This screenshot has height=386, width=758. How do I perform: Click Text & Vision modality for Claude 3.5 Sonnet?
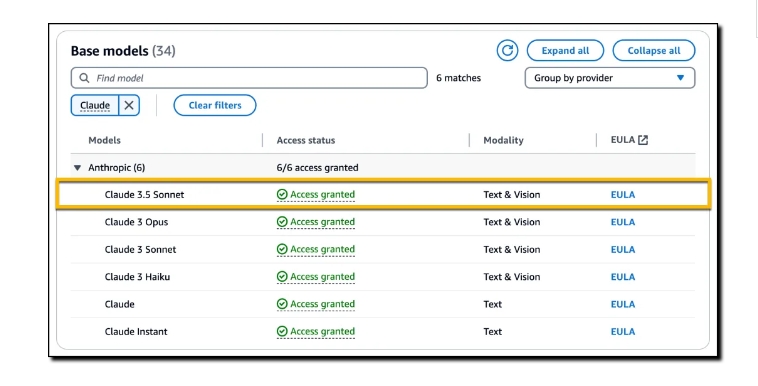pos(511,194)
